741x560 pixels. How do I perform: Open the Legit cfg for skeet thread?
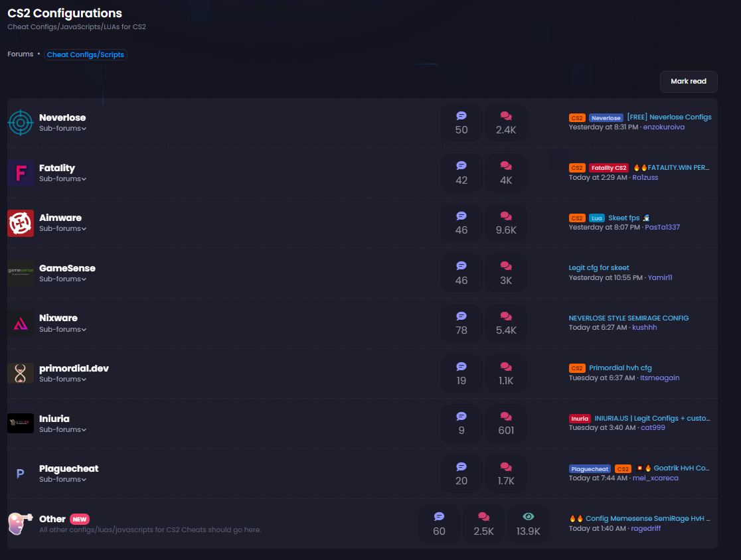[599, 267]
